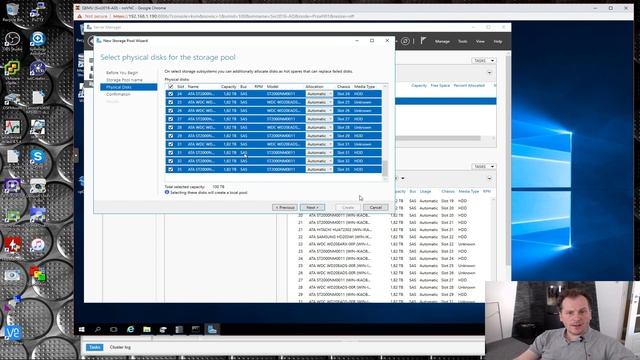Open Task View on the VM taskbar

click(x=114, y=329)
